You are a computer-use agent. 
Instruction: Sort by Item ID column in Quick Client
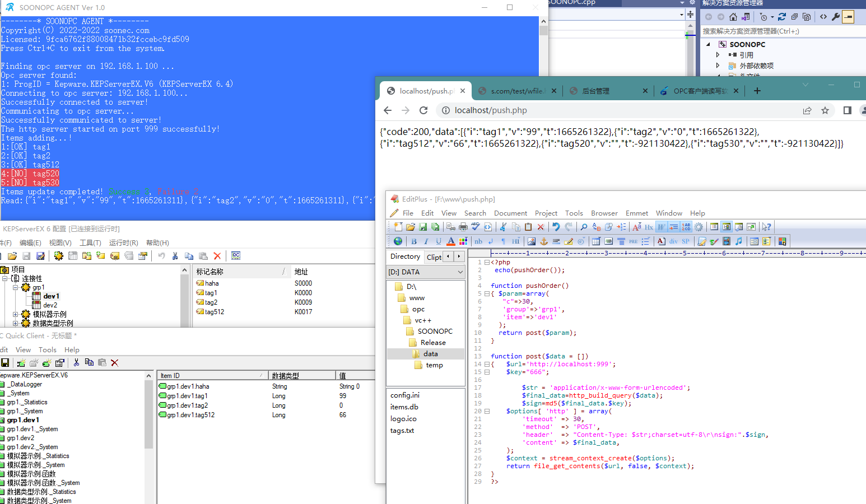tap(213, 376)
